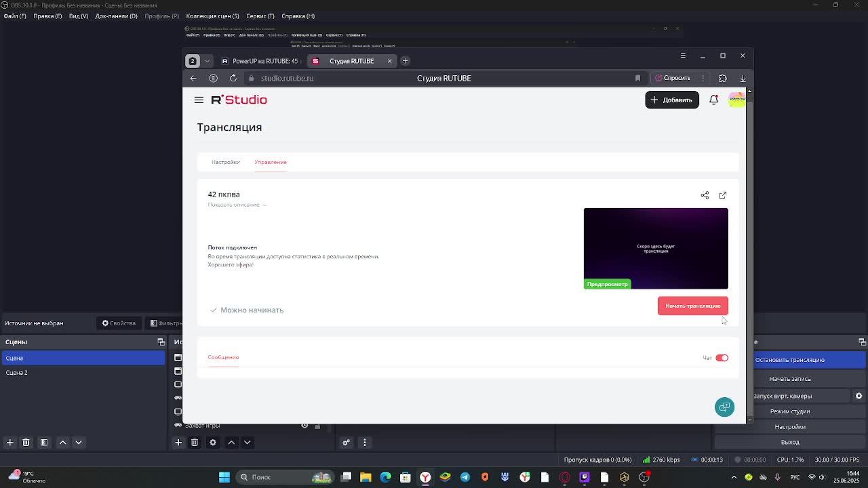Click the studio.rutube.ru address bar
This screenshot has width=868, height=488.
click(443, 78)
